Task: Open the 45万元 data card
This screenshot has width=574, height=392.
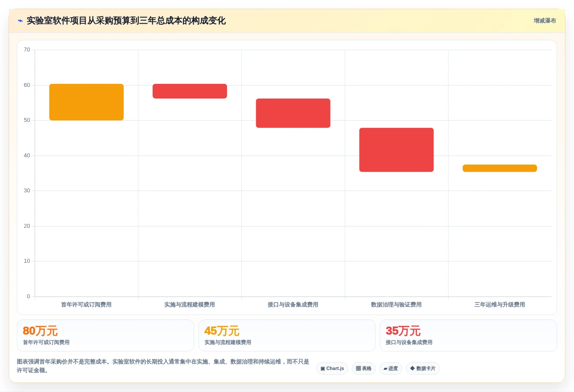Action: 287,335
